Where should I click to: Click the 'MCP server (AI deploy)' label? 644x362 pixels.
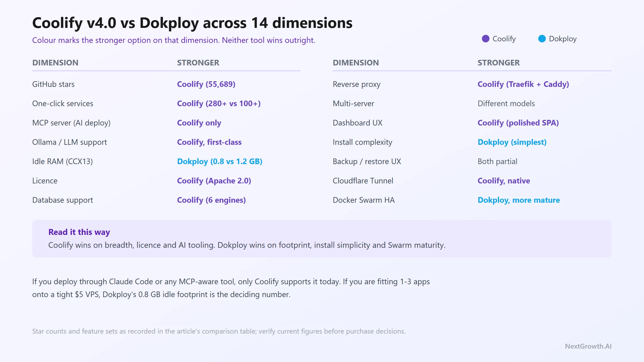(x=71, y=123)
